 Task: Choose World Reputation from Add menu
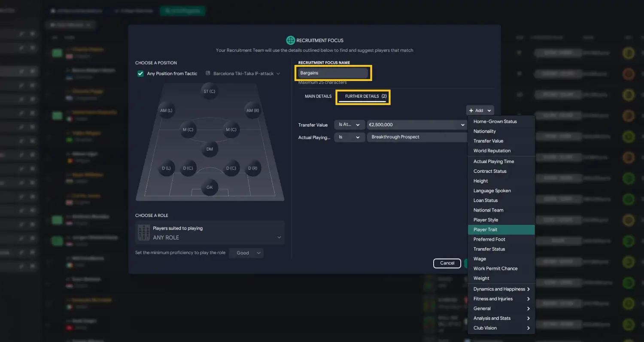501,151
